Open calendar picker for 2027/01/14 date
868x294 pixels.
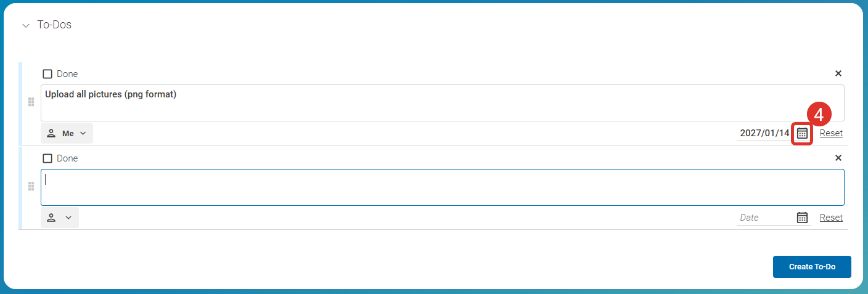pos(802,133)
